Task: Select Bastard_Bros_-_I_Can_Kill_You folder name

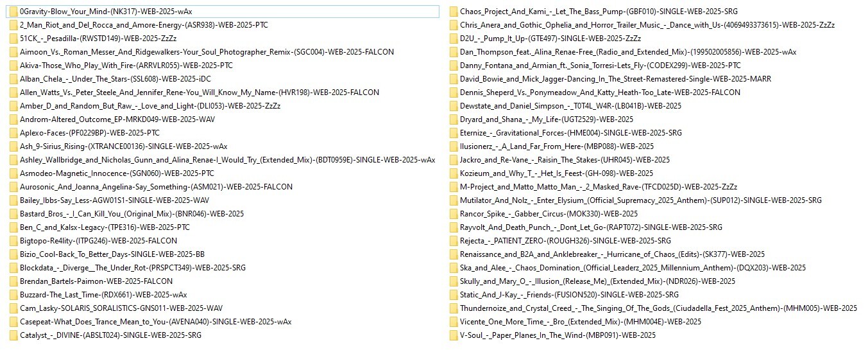Action: pyautogui.click(x=132, y=214)
